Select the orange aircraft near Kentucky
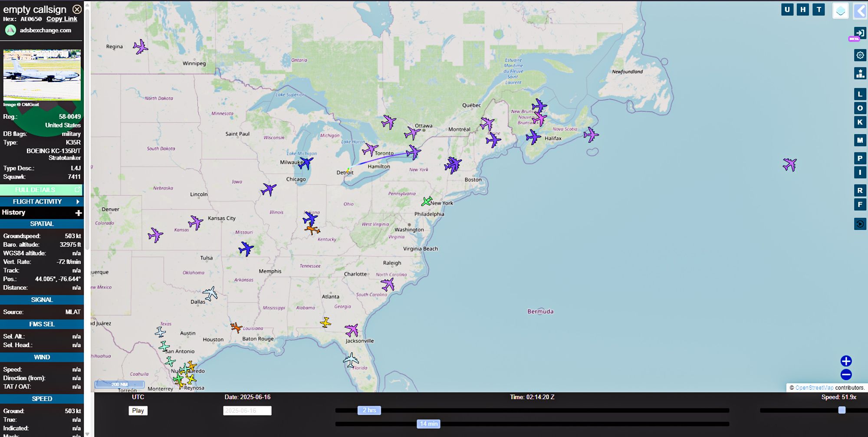This screenshot has height=437, width=868. pos(312,230)
